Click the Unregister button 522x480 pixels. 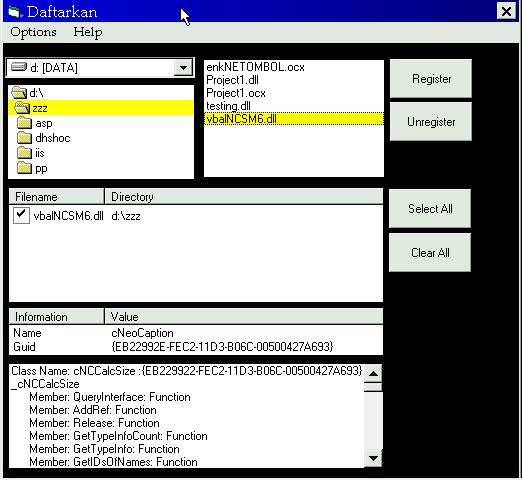tap(431, 122)
